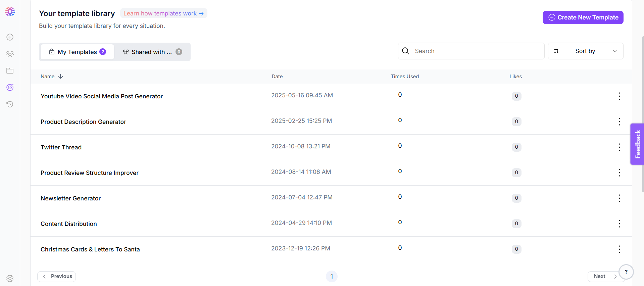Open Twitter Thread template
The width and height of the screenshot is (644, 286).
pos(61,147)
